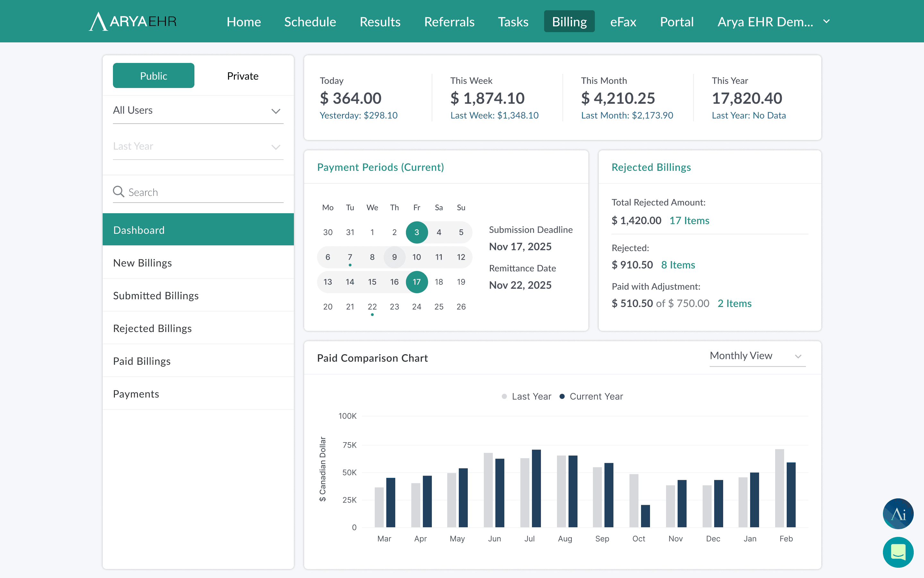Open the 8 Items rejected link

click(x=678, y=265)
